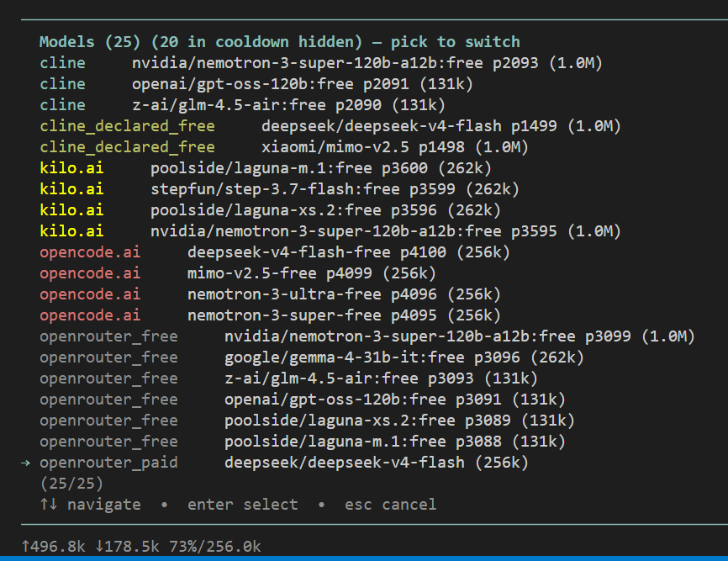Pick cline_declared_free xiaomi/mimo-v2.5 p1498 model

284,147
